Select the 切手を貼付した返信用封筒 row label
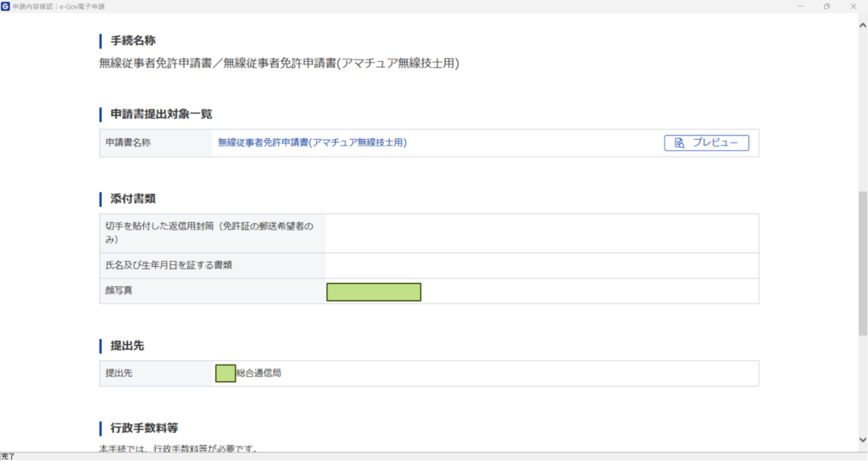Screen dimensions: 868x461 [209, 233]
